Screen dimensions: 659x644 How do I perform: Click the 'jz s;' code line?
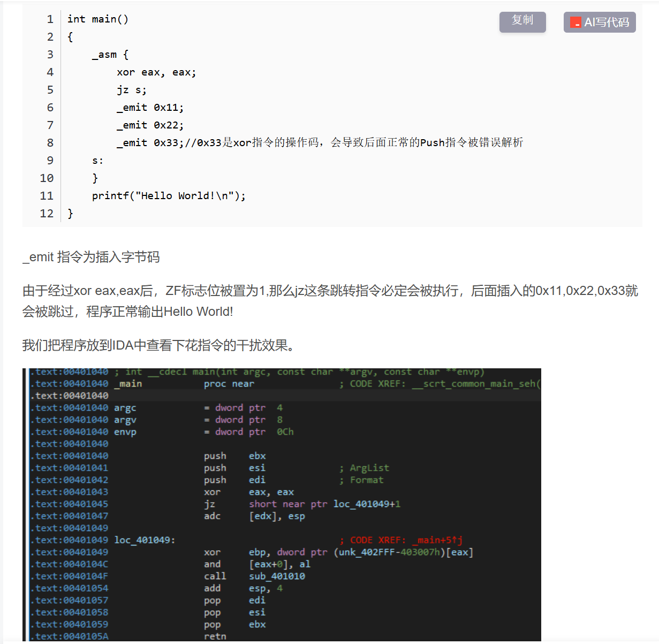132,90
